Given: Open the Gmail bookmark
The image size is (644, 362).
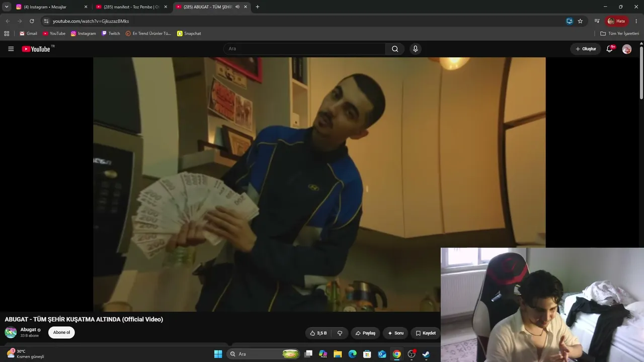Looking at the screenshot, I should pyautogui.click(x=28, y=34).
